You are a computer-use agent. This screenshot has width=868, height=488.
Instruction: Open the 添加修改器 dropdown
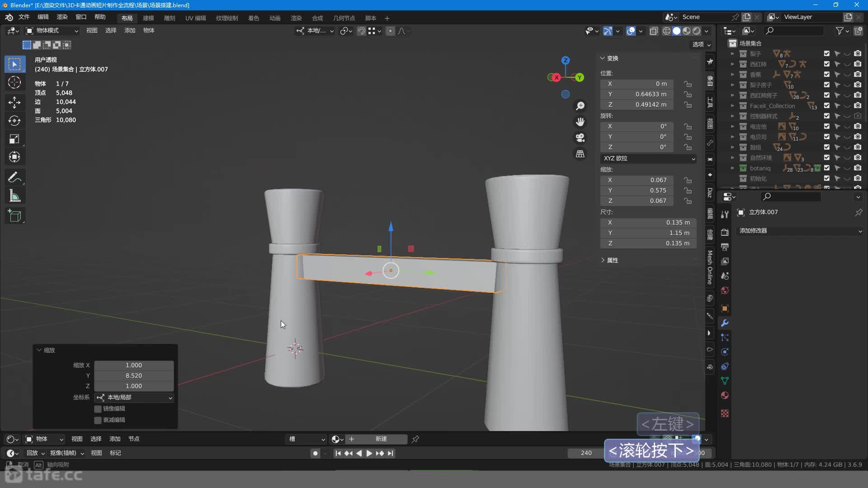pos(799,231)
